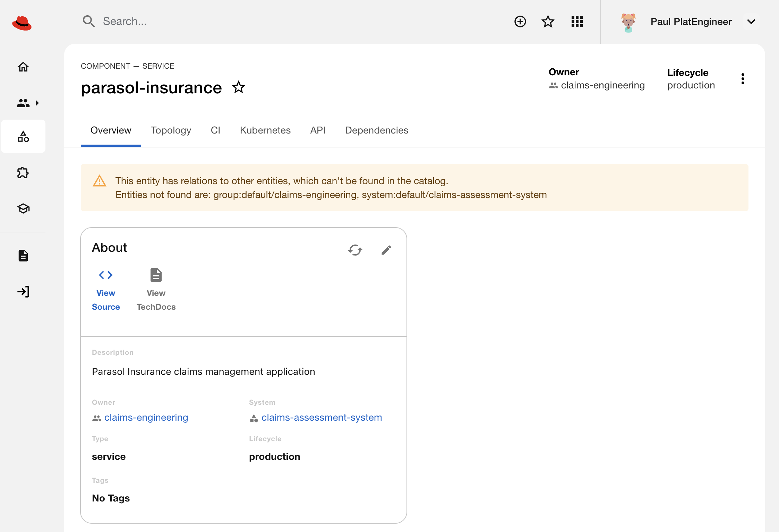
Task: Open starred items from header star
Action: 548,22
